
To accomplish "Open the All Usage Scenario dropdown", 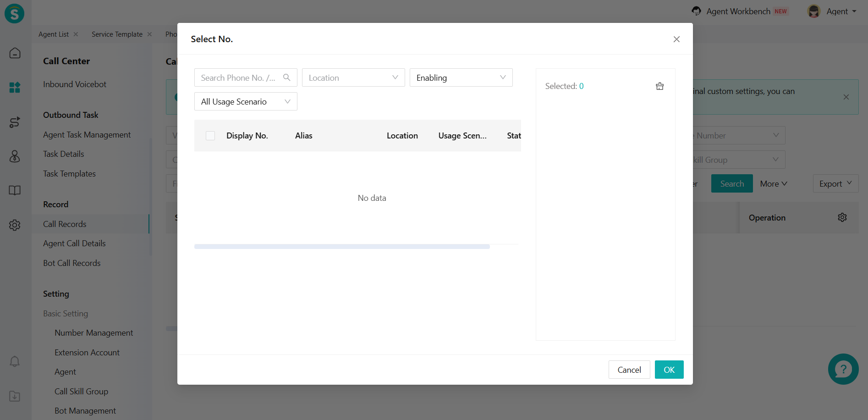I will coord(246,101).
